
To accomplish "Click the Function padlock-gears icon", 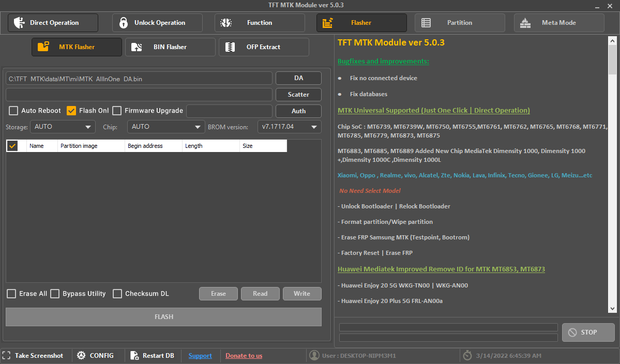I will pos(225,23).
